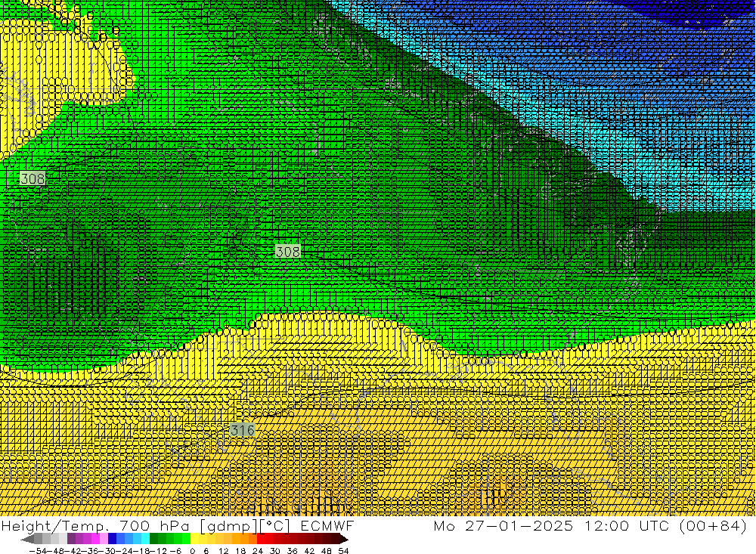Screen dimensions: 756x554
Task: Pick the yellow swatch above 0
Action: pos(194,539)
